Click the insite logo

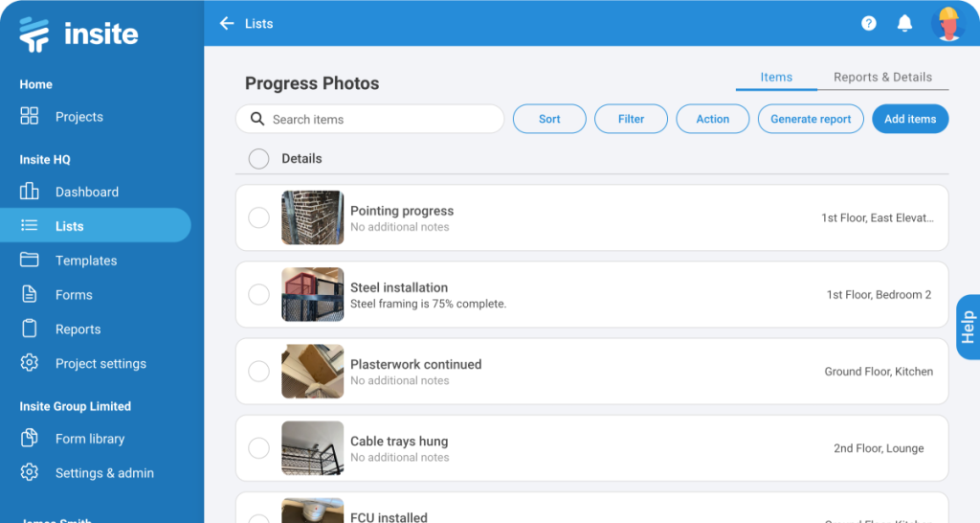click(x=78, y=34)
